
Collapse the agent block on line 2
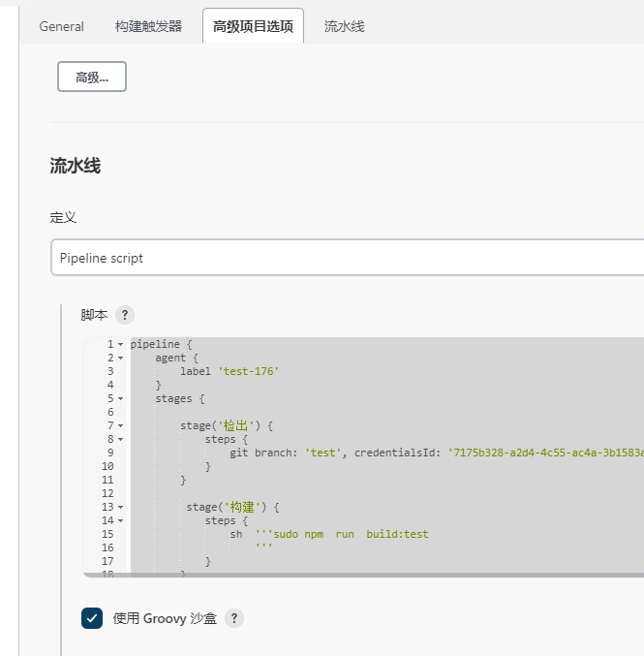[x=120, y=359]
